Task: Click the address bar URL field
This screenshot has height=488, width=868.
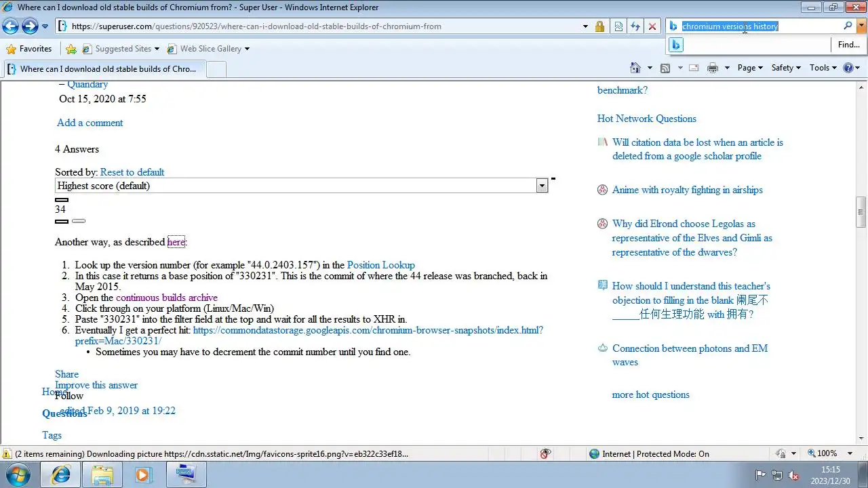Action: [319, 26]
